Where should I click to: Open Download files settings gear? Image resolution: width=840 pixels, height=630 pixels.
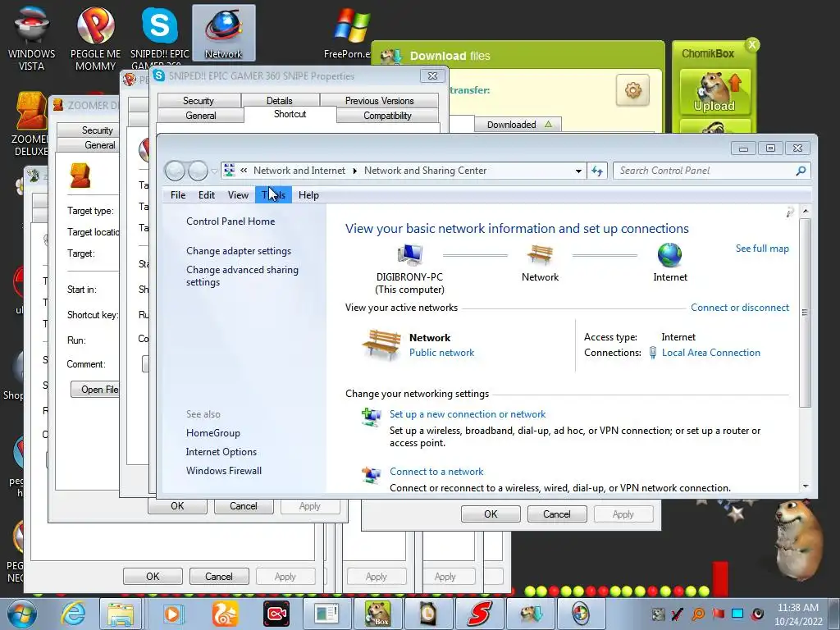pos(632,90)
